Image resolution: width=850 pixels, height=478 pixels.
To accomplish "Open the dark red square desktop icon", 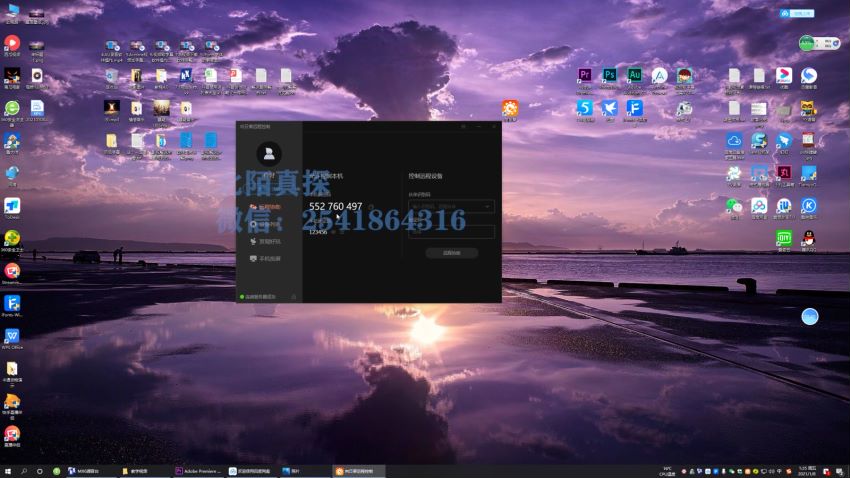I will click(784, 173).
